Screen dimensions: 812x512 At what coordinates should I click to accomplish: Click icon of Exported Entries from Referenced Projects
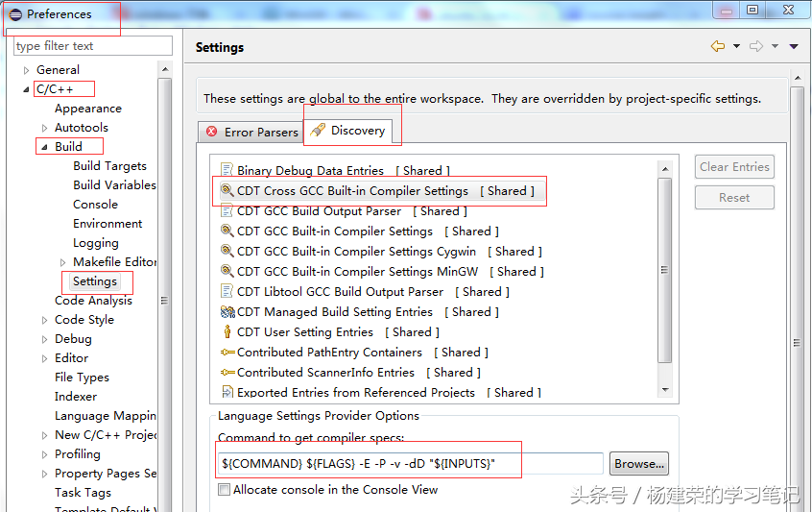coord(227,392)
